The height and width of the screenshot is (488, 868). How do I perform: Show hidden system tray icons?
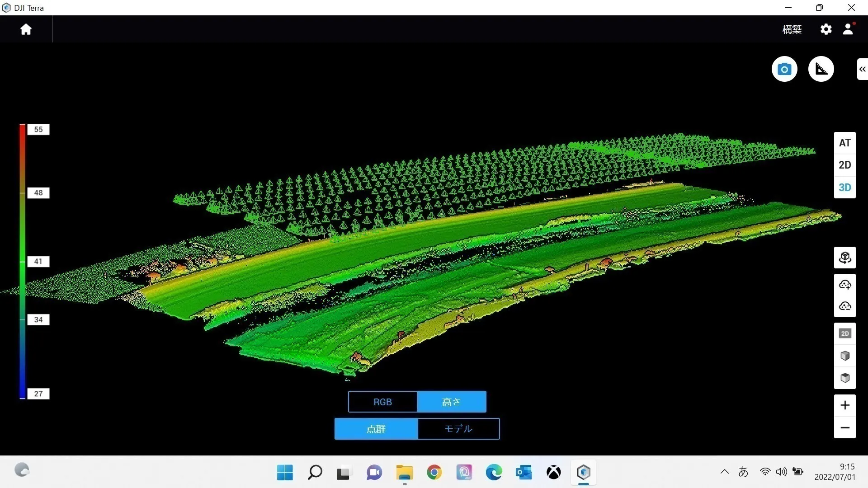tap(724, 472)
